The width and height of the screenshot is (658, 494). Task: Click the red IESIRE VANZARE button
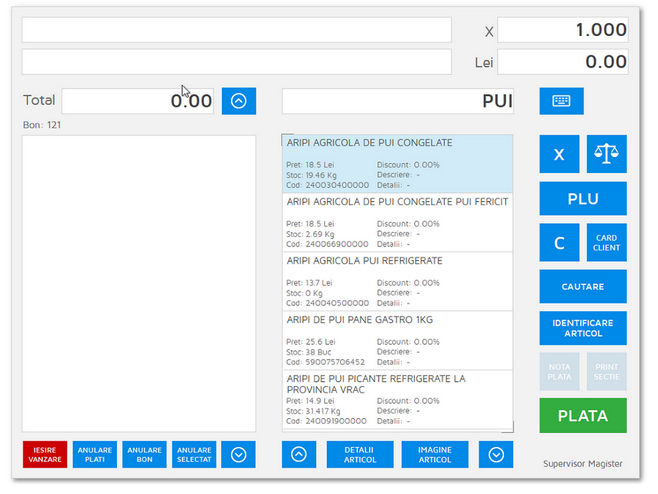click(45, 454)
